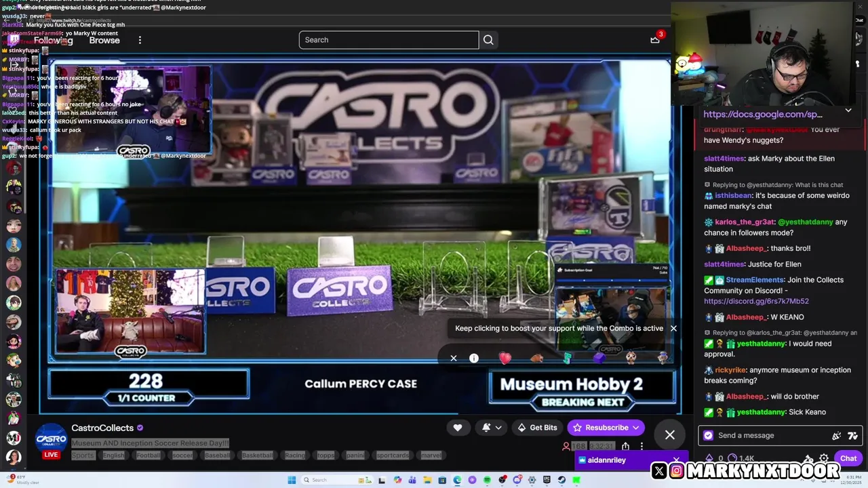Expand the pinned chat message chevron

coord(848,110)
